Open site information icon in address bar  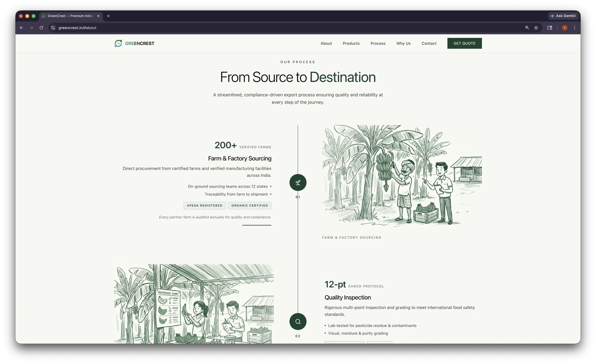tap(53, 28)
